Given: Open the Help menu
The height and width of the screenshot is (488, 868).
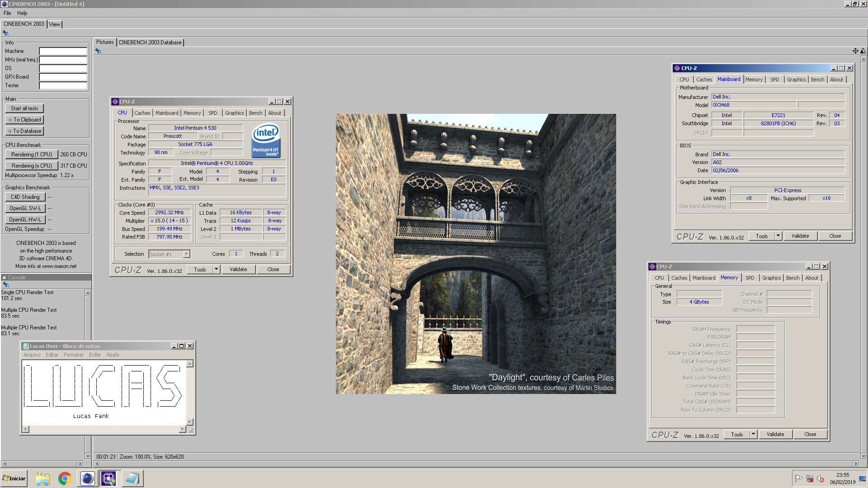Looking at the screenshot, I should coord(22,13).
